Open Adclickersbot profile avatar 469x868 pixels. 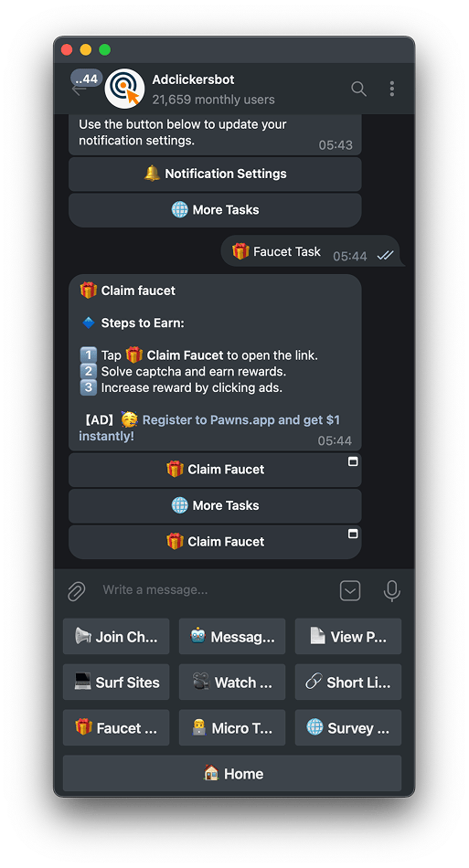pos(124,89)
